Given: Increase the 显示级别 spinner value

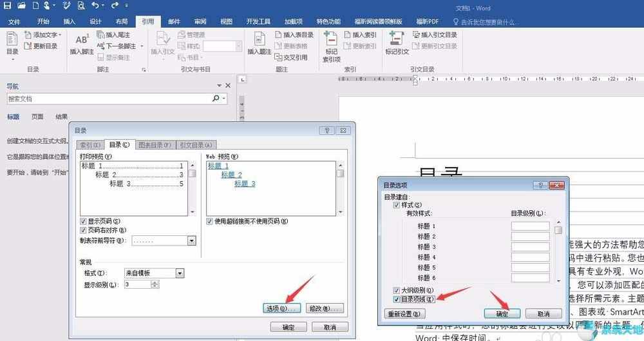Looking at the screenshot, I should point(155,282).
